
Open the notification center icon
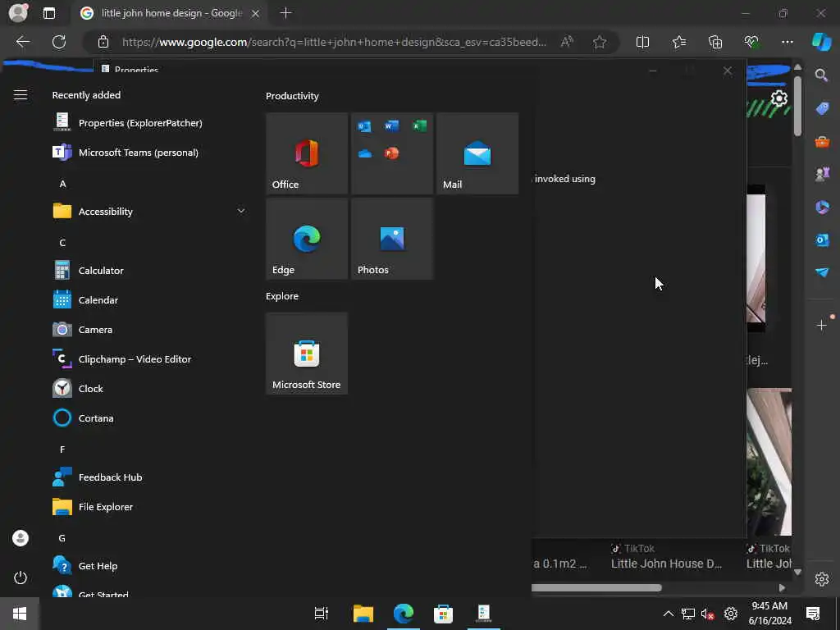[x=813, y=614]
